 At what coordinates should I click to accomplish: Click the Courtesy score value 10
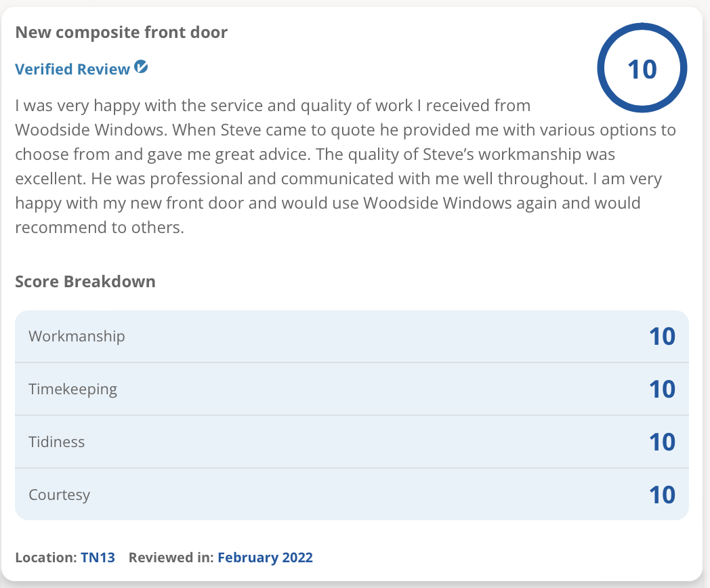click(662, 495)
